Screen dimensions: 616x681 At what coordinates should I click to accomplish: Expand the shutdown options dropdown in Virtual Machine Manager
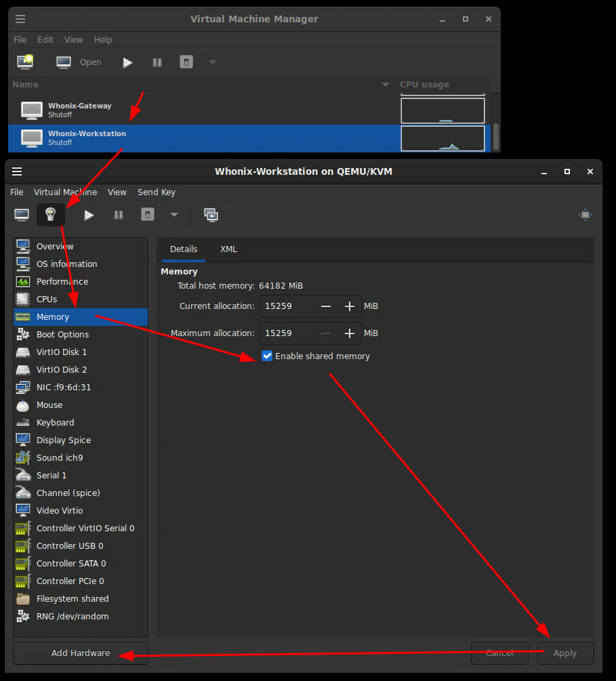[x=212, y=62]
